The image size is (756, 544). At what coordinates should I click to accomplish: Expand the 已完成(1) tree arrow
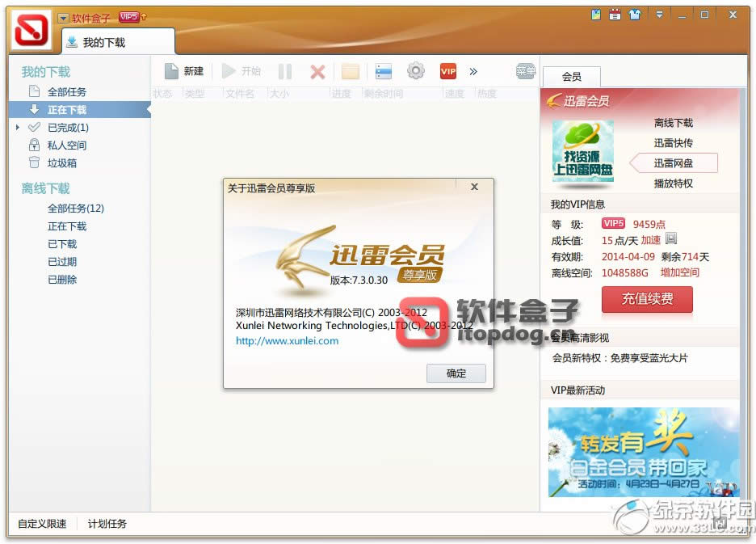[18, 128]
